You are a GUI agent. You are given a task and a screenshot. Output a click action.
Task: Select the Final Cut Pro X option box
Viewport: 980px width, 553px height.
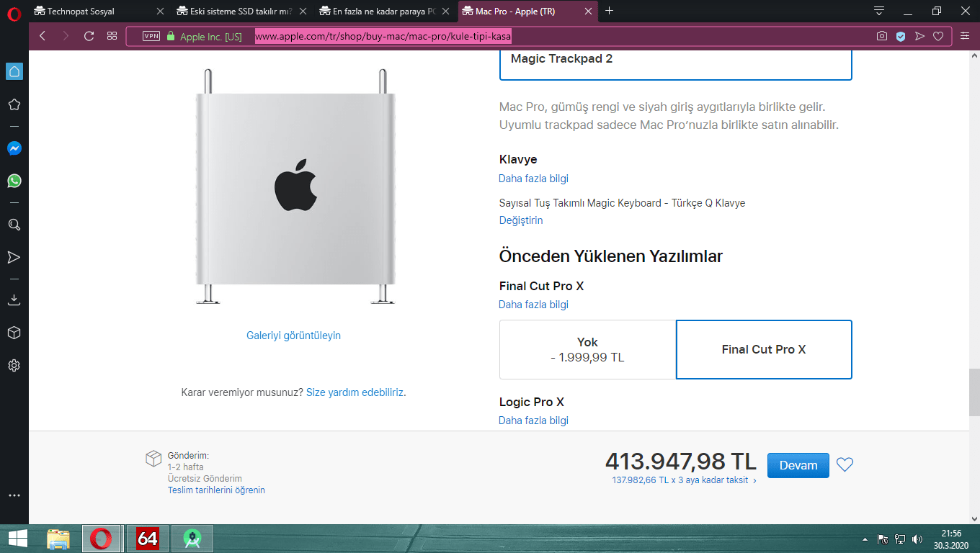coord(764,349)
